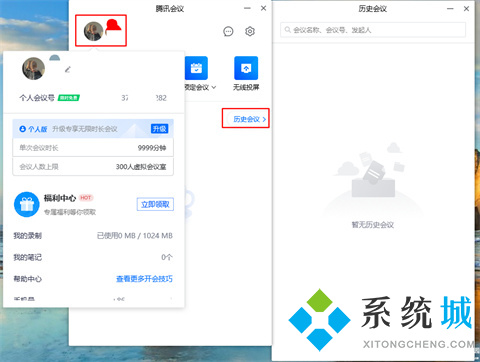Image resolution: width=480 pixels, height=362 pixels.
Task: Click the 暂无历史会议 empty state text
Action: click(373, 225)
